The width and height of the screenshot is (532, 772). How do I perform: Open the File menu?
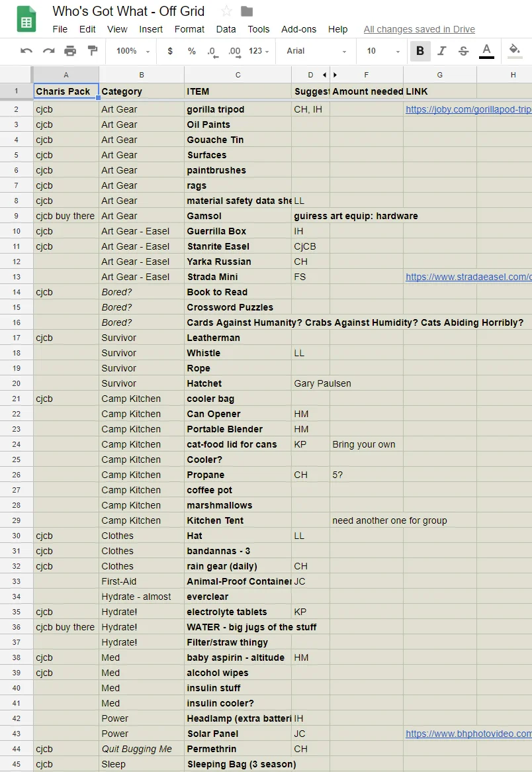tap(60, 29)
